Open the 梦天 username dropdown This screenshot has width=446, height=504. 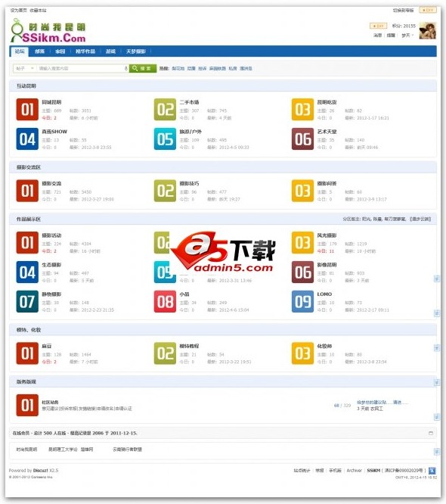pyautogui.click(x=407, y=36)
